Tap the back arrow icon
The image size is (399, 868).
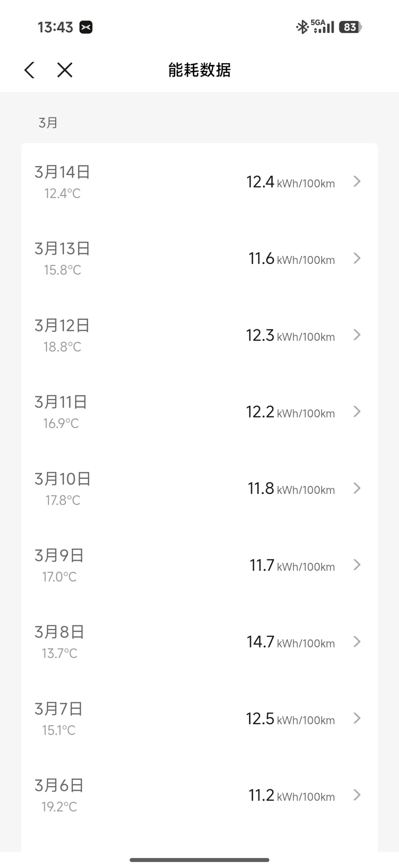[29, 70]
